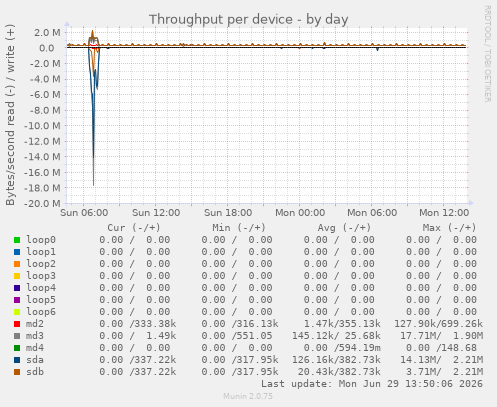Click the sda dark blue legend swatch
Viewport: 497px width, 407px height.
coord(17,360)
